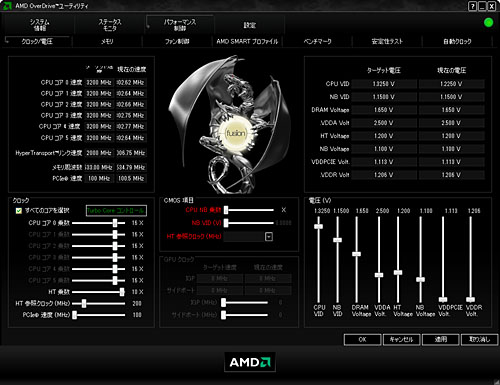Click the help question mark icon
This screenshot has width=500, height=385.
point(472,6)
